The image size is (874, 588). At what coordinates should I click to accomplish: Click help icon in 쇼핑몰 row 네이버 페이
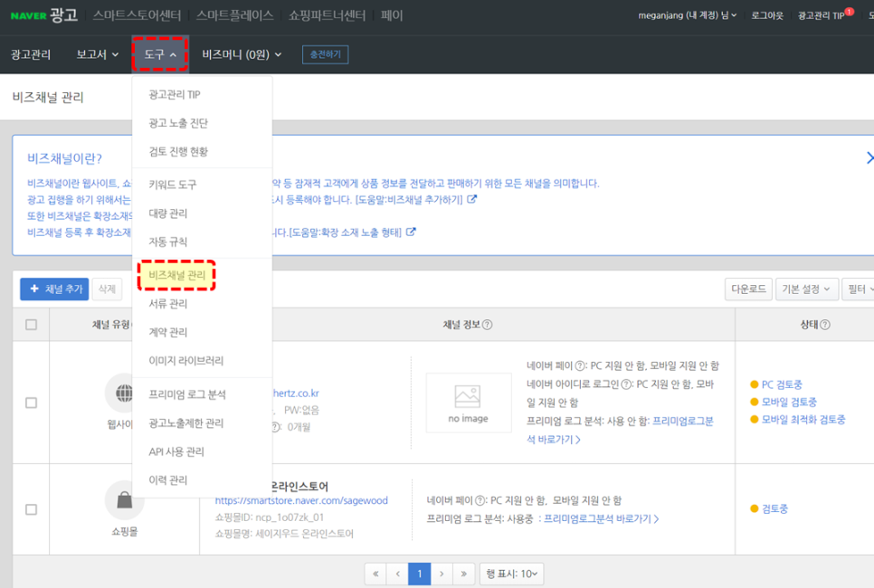(480, 500)
